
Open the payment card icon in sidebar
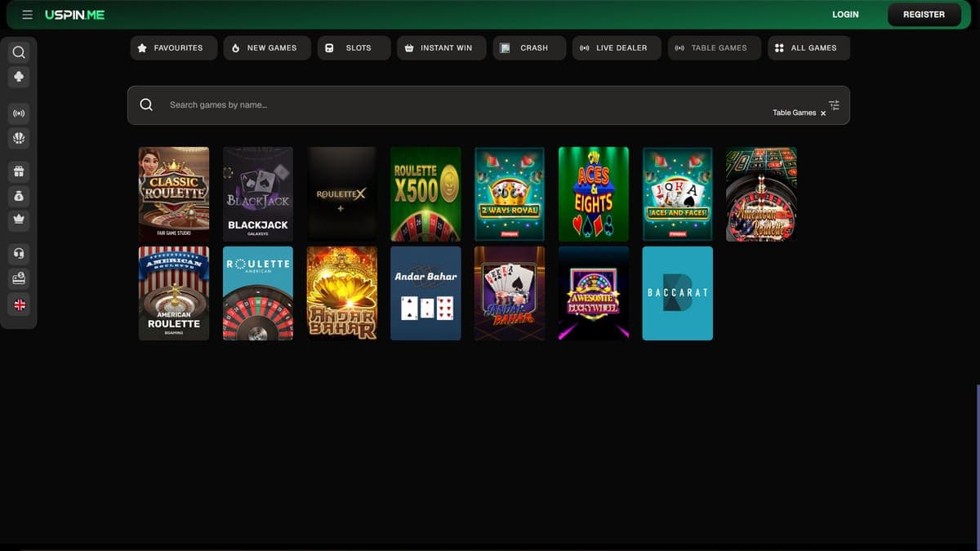click(x=19, y=278)
